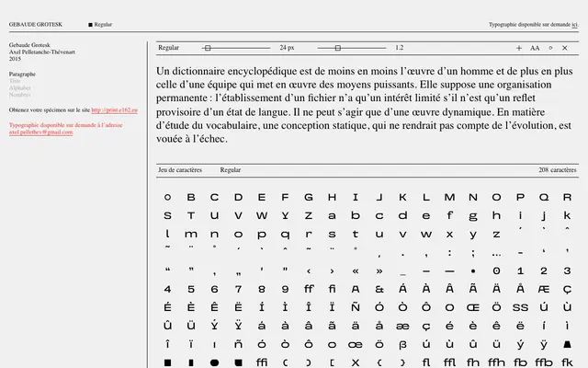Select the semicolon glyph
The height and width of the screenshot is (368, 588).
[473, 254]
